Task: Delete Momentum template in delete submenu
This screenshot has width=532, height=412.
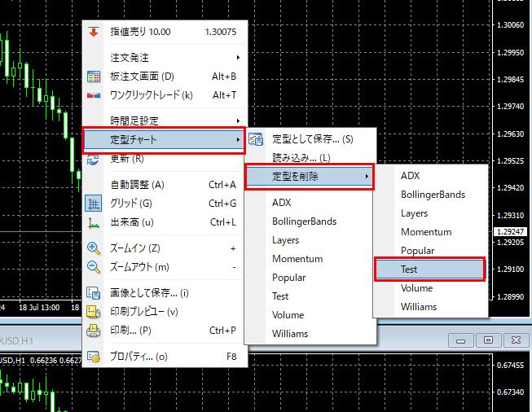Action: point(430,232)
